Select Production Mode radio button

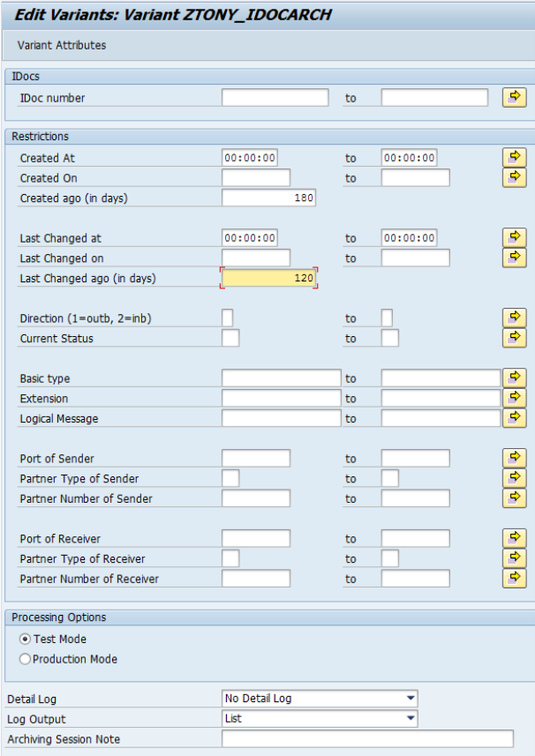pyautogui.click(x=25, y=659)
